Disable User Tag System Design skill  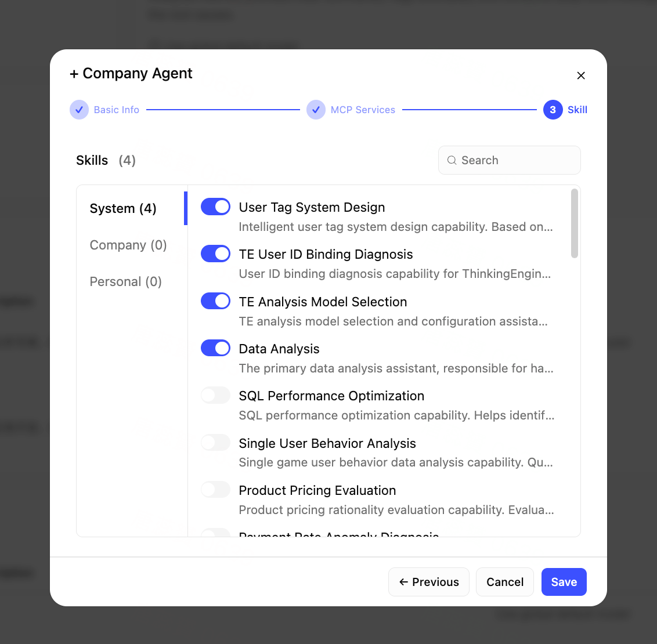tap(215, 207)
